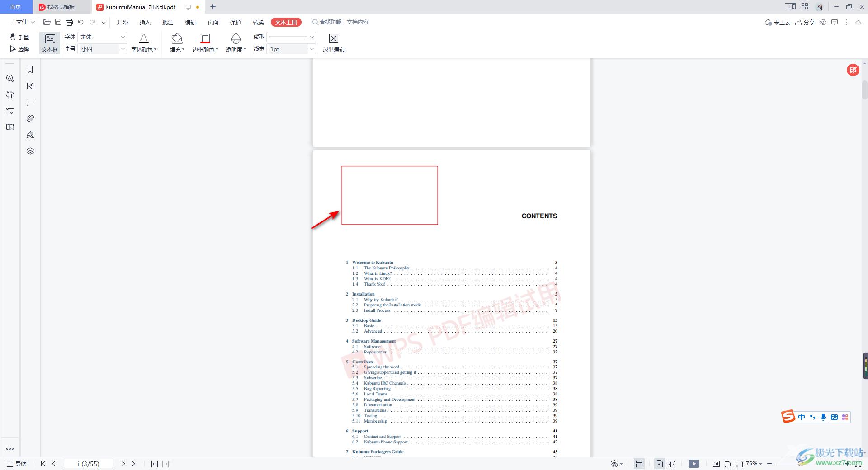The image size is (868, 470).
Task: Go to the last page
Action: (134, 464)
